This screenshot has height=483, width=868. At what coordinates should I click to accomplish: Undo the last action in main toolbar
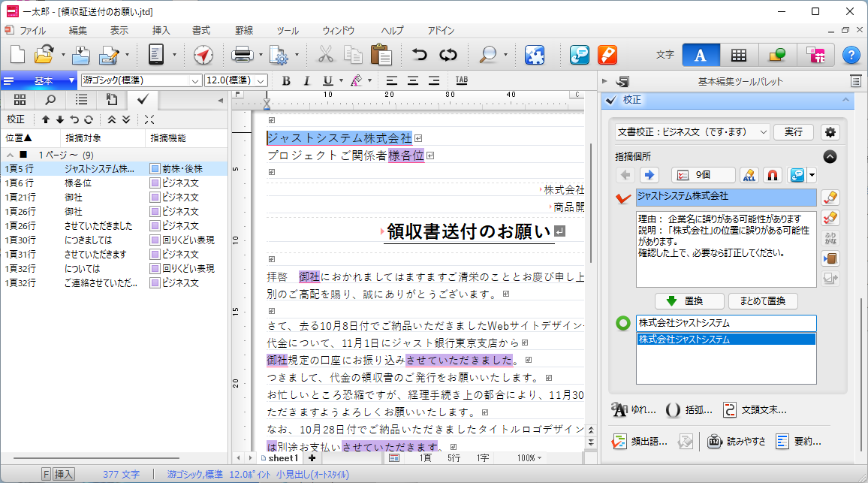pos(419,55)
